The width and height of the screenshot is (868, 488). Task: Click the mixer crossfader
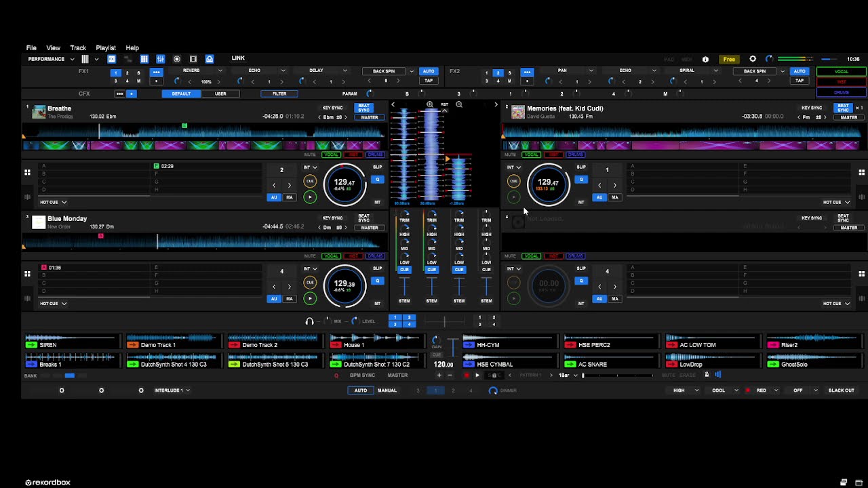[444, 321]
